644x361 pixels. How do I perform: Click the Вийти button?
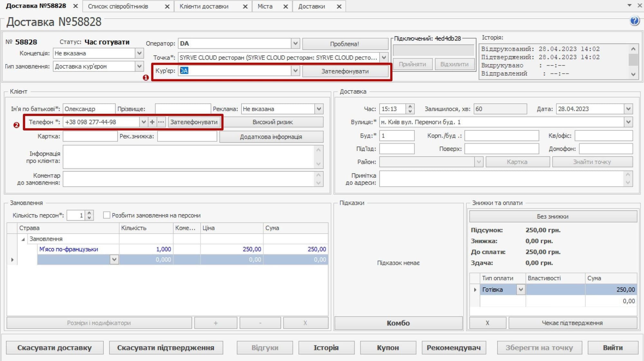tap(613, 348)
